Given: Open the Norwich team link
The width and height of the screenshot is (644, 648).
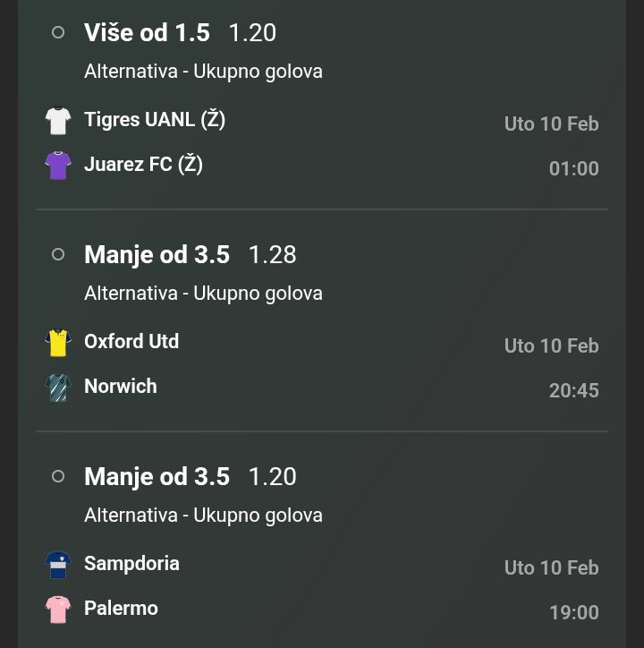Looking at the screenshot, I should click(121, 386).
